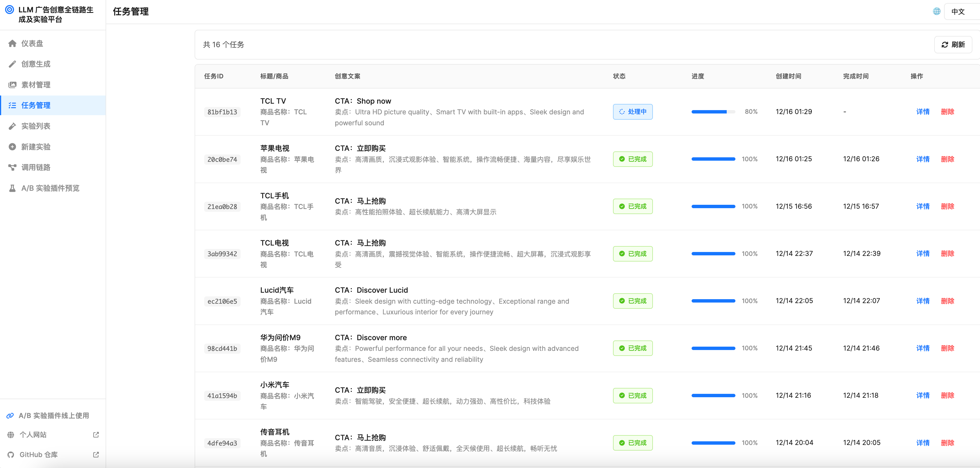Open 素材管理 menu item
980x468 pixels.
click(53, 85)
